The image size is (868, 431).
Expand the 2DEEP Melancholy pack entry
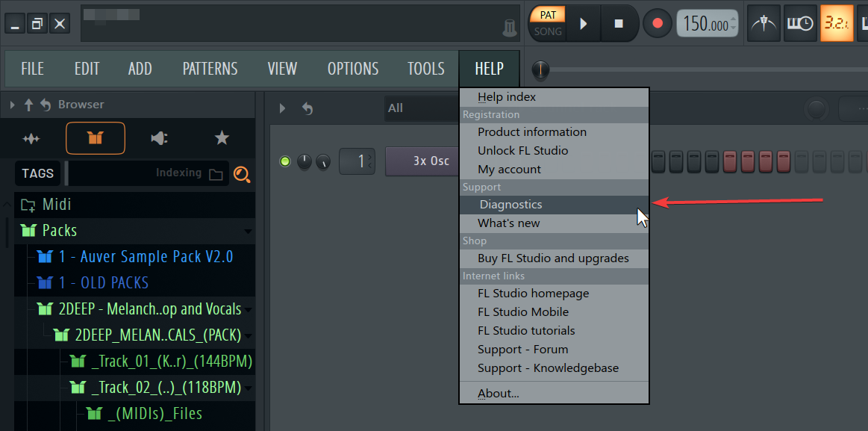click(x=247, y=308)
